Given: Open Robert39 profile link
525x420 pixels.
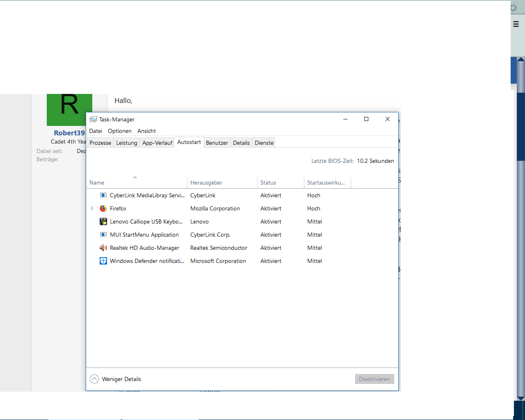Looking at the screenshot, I should (69, 133).
